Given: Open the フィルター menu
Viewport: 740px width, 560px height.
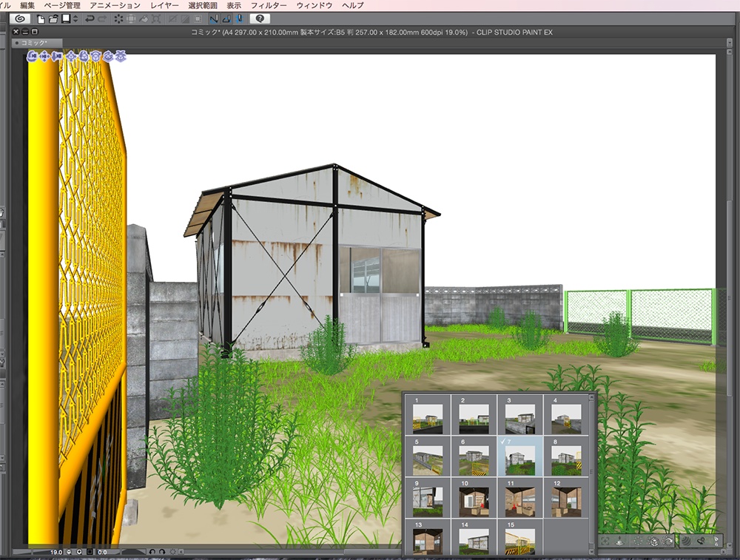Looking at the screenshot, I should click(269, 5).
